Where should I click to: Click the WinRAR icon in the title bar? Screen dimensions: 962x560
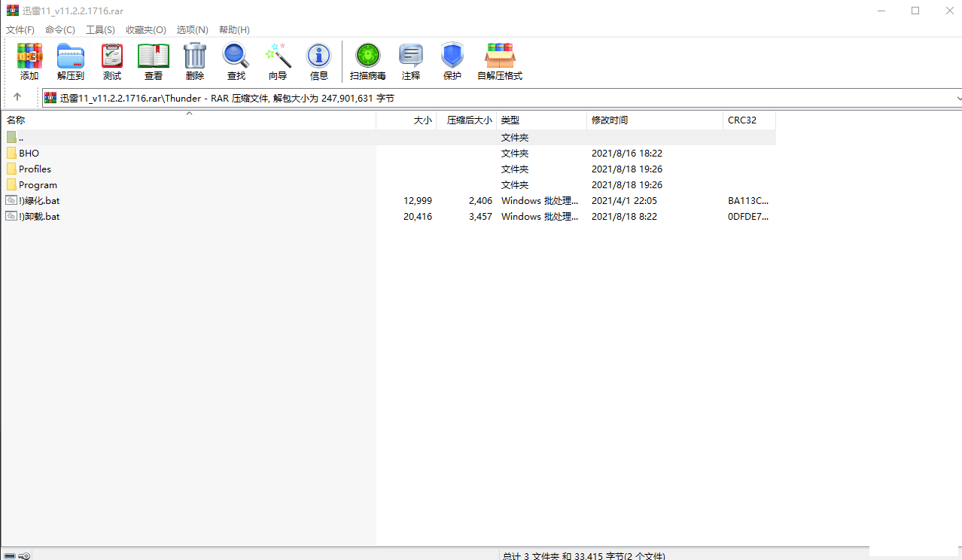[x=12, y=11]
